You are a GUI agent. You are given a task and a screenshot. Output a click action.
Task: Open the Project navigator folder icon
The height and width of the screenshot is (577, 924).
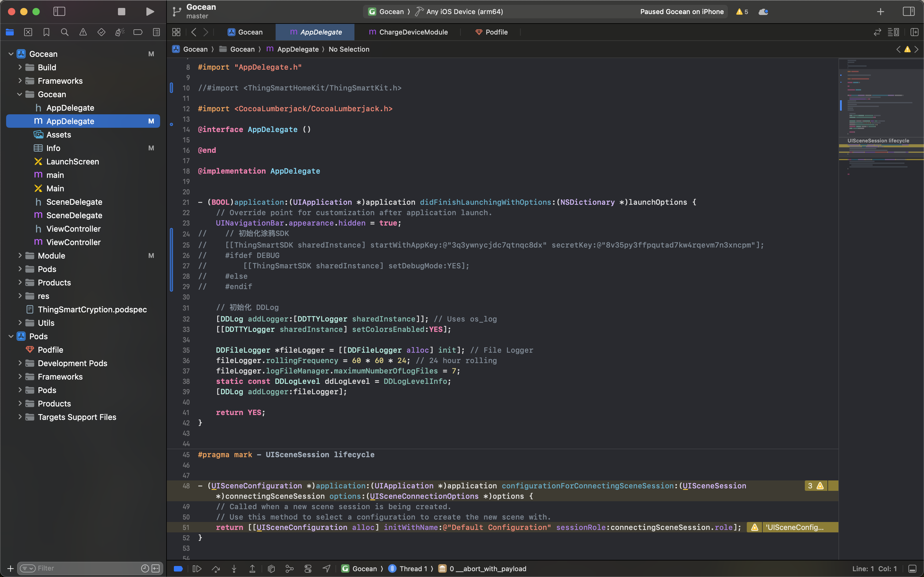tap(10, 32)
